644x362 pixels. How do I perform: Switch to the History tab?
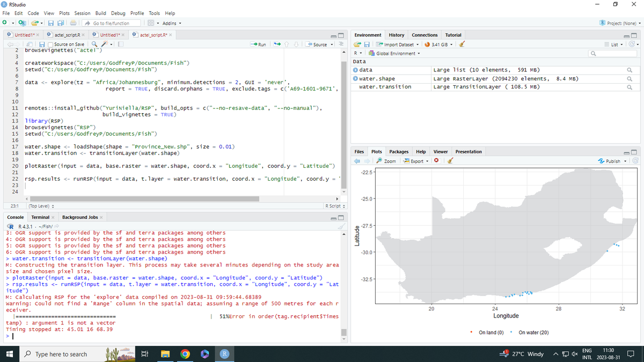(397, 35)
